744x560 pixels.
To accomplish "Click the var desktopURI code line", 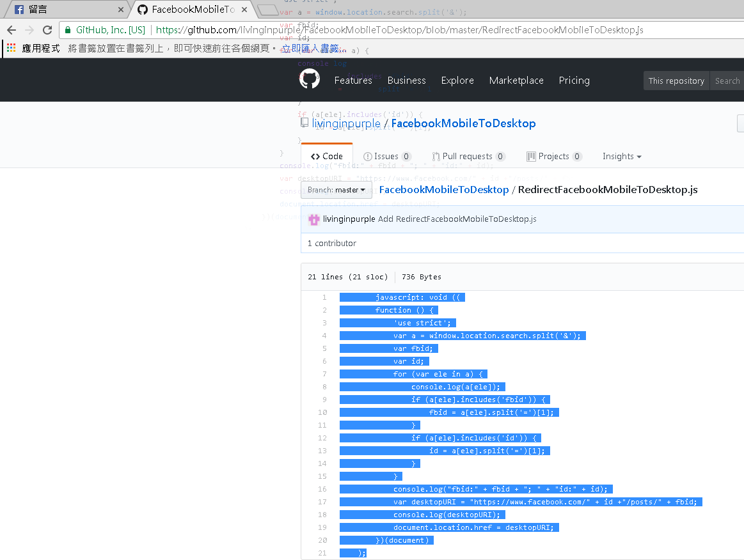I will pyautogui.click(x=545, y=502).
